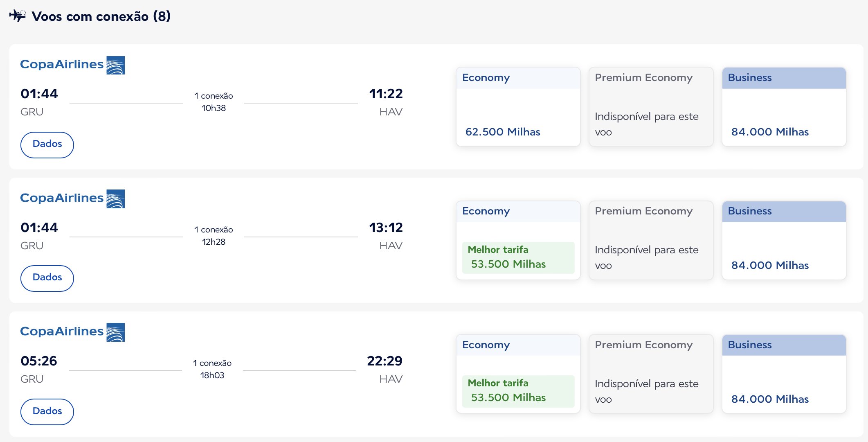
Task: Click the 22:29 arrival time
Action: [385, 361]
